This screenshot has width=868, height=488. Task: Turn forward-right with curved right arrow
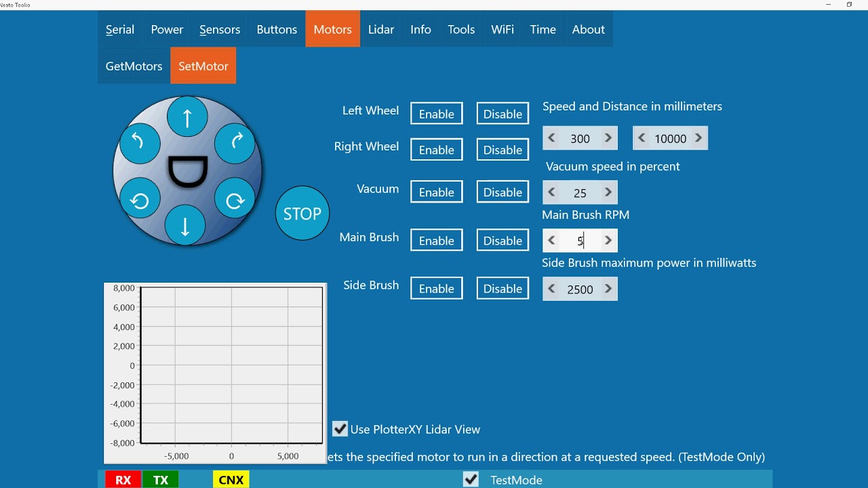235,143
